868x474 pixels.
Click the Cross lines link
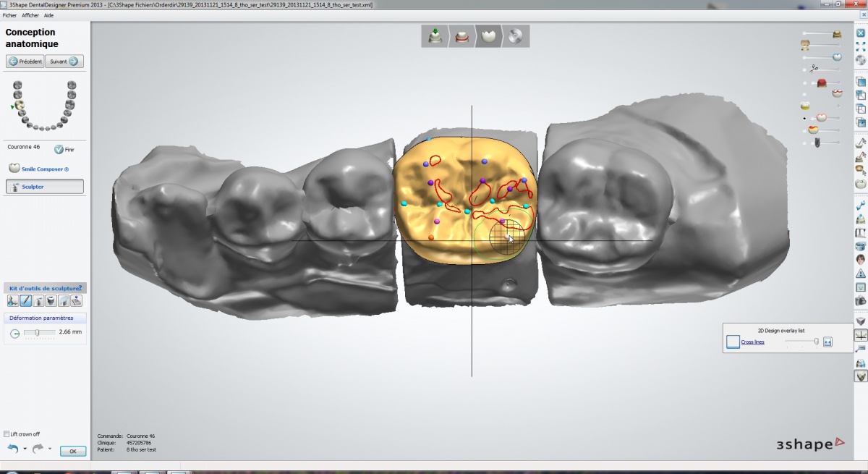pyautogui.click(x=753, y=342)
